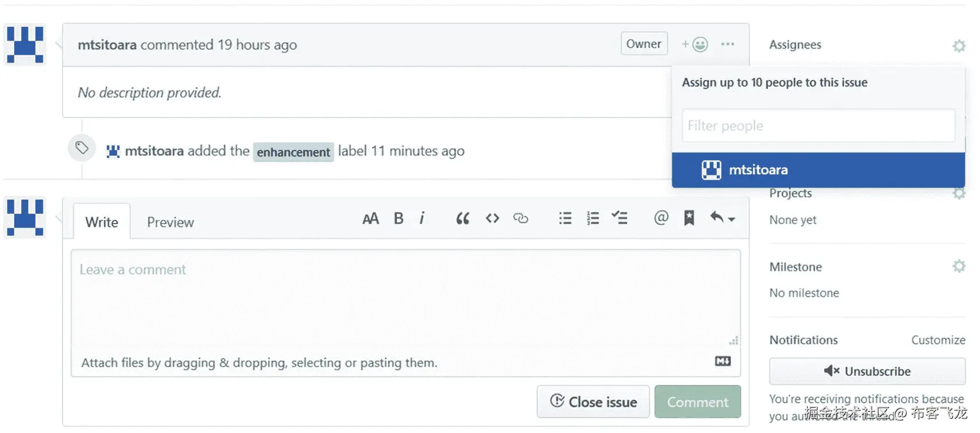980x433 pixels.
Task: Apply bold formatting in comment toolbar
Action: tap(399, 219)
